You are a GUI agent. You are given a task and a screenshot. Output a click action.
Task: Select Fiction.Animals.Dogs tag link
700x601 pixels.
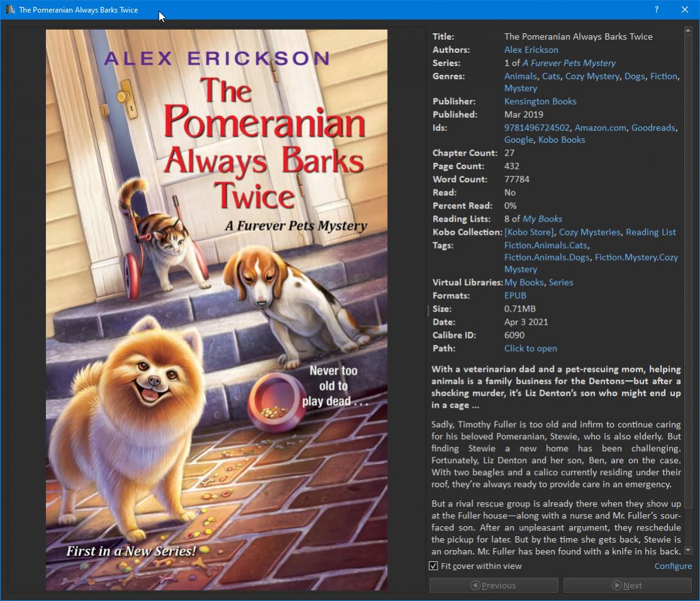[x=547, y=257]
